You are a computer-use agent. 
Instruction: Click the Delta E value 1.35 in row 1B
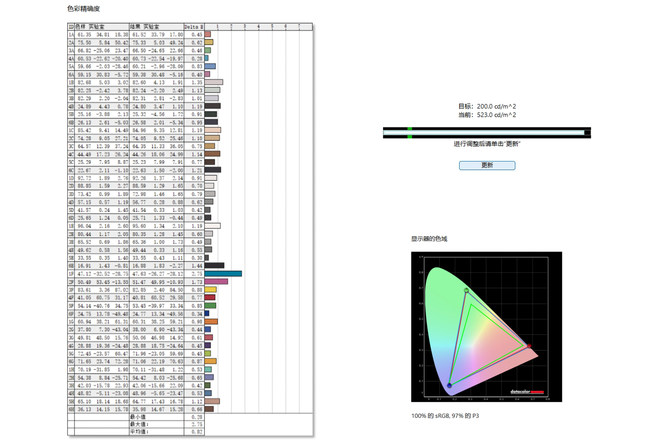click(197, 82)
